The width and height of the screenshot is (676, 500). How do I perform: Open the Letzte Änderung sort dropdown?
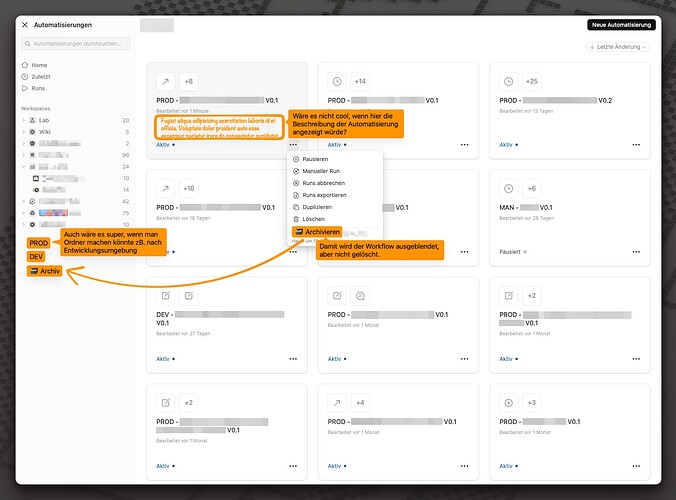[617, 47]
